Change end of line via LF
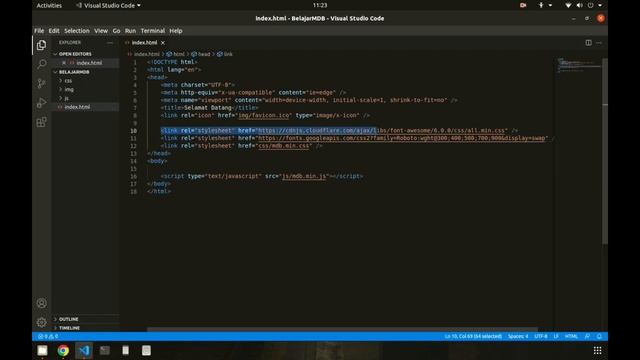This screenshot has height=360, width=640. click(556, 336)
